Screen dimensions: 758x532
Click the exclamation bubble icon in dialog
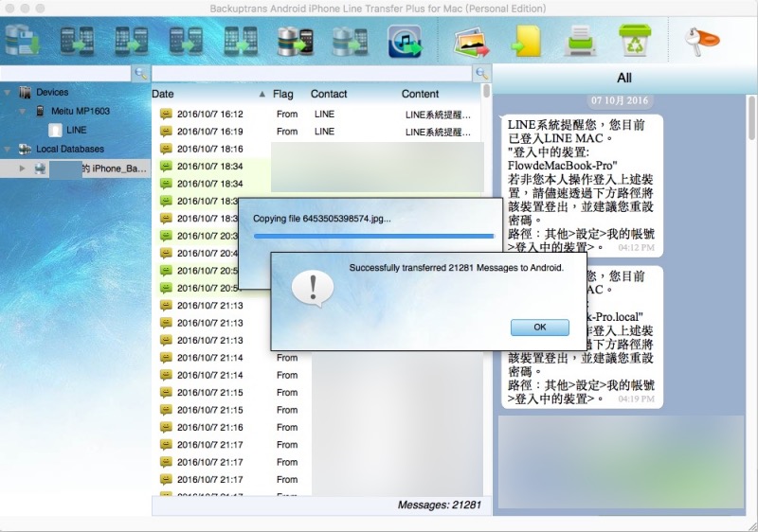coord(313,288)
